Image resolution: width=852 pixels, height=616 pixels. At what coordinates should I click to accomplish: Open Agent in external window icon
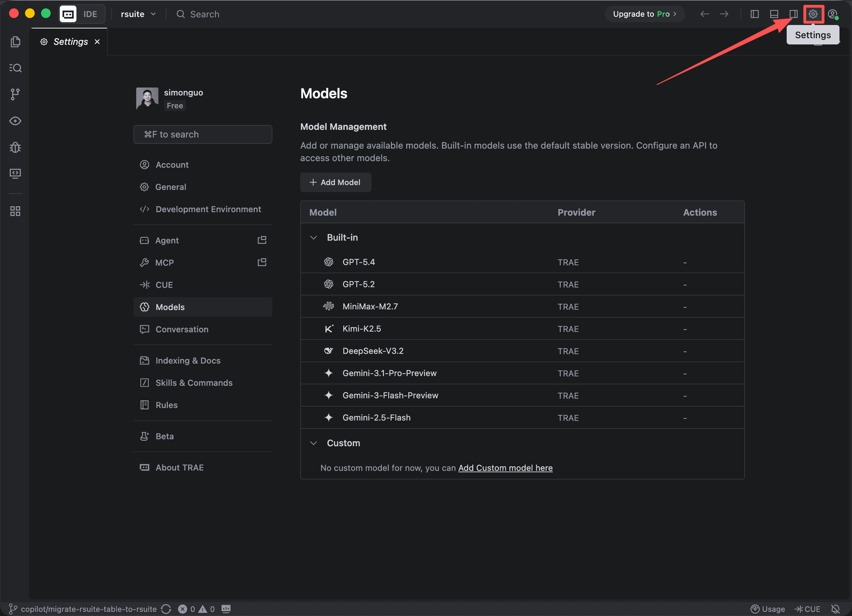pos(262,240)
